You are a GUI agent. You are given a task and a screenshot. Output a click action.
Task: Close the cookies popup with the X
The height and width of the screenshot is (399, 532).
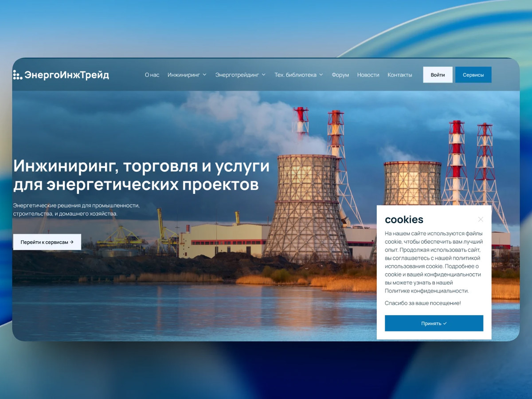click(x=481, y=219)
